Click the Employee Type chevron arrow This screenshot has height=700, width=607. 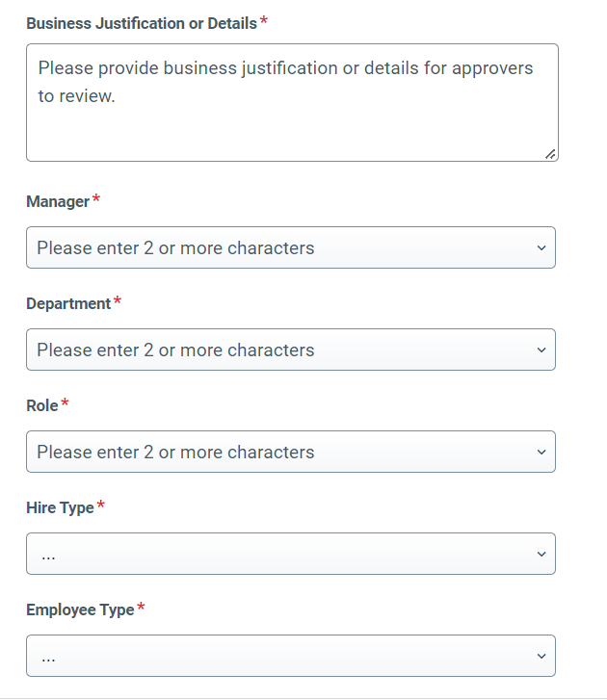tap(541, 657)
